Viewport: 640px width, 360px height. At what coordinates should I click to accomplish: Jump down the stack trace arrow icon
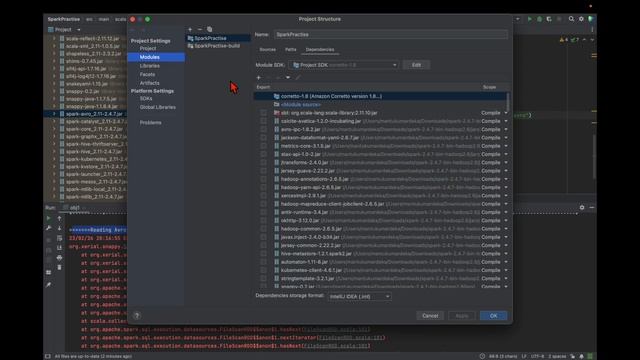tap(59, 228)
